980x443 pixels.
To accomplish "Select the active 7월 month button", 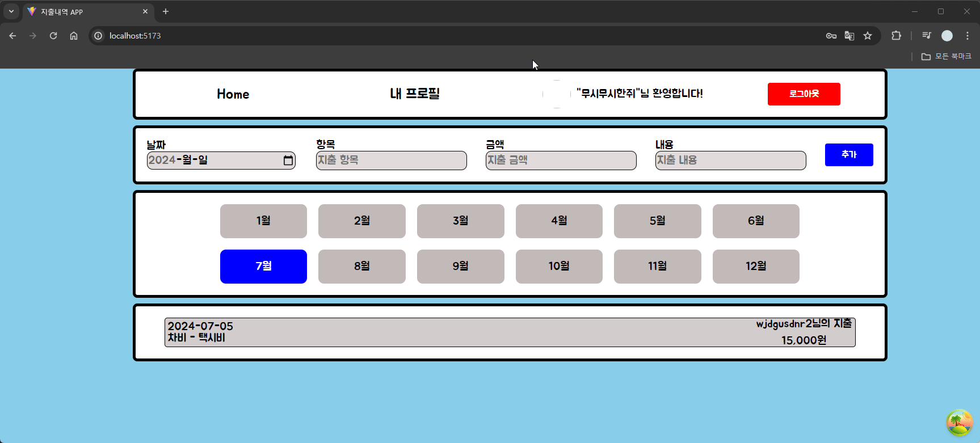I will pyautogui.click(x=263, y=267).
